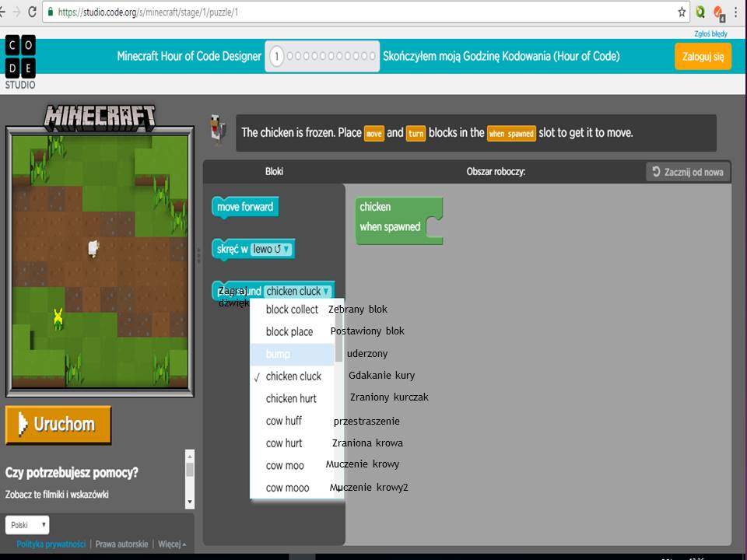Click the chicken when spawned block
The image size is (747, 560).
coord(398,220)
